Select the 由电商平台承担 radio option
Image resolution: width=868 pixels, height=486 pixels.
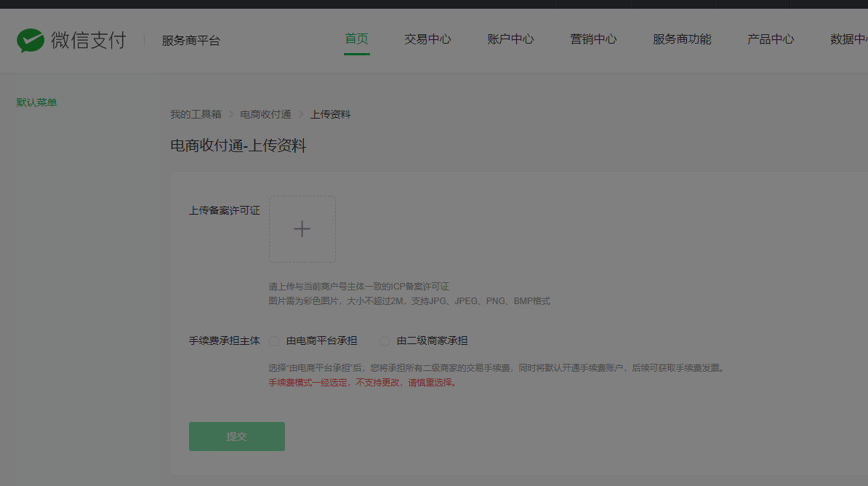(x=274, y=340)
